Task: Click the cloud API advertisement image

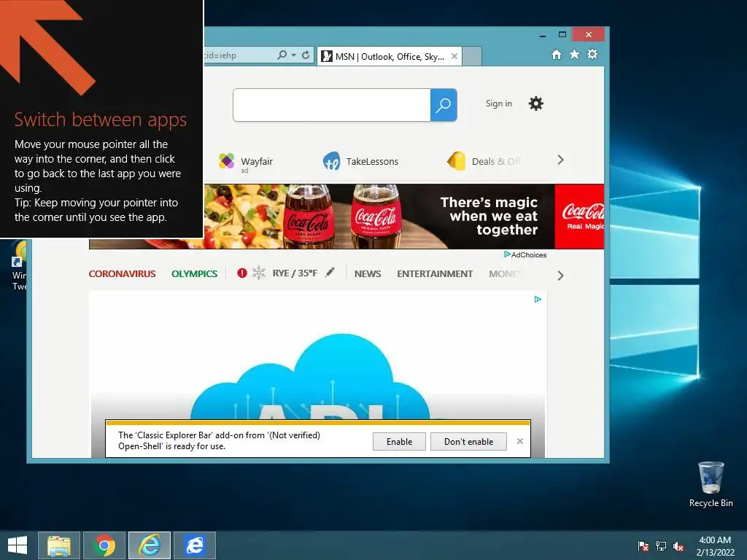Action: 318,374
